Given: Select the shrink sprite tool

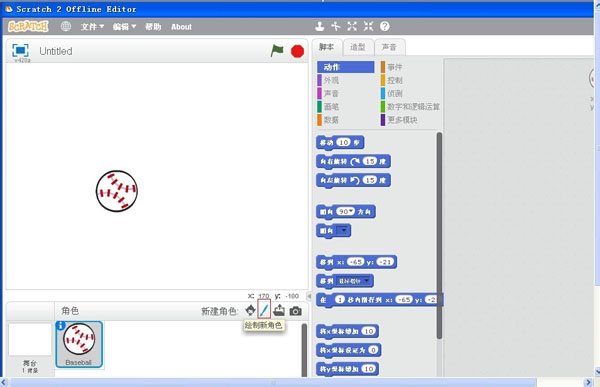Looking at the screenshot, I should click(x=368, y=26).
